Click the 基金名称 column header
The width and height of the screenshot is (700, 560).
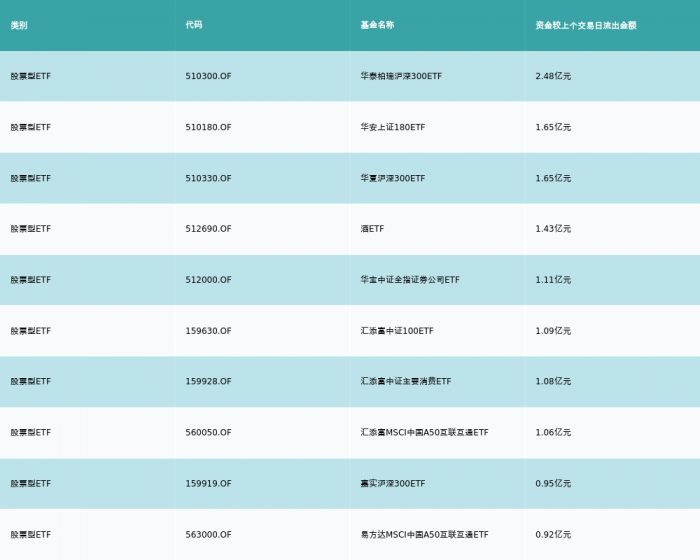377,25
